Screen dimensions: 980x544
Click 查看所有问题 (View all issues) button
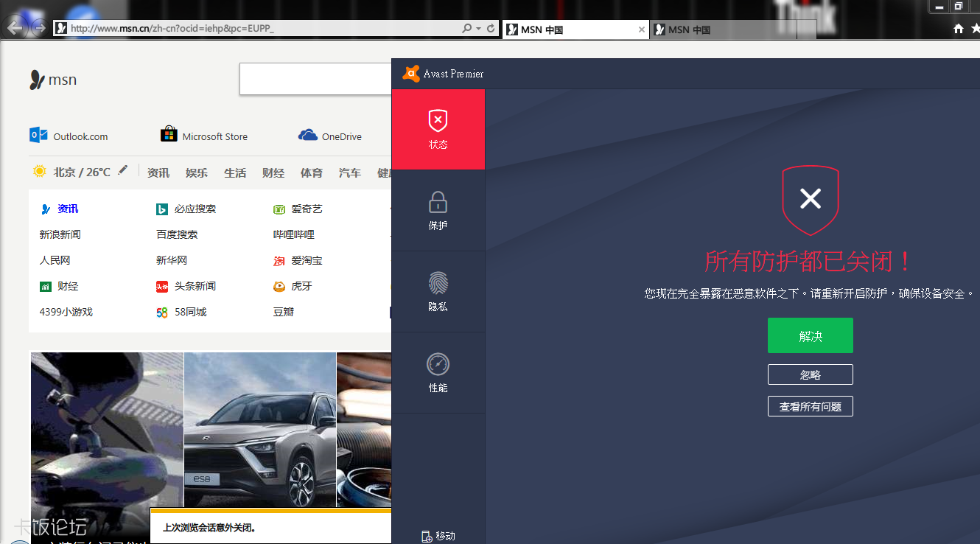810,406
